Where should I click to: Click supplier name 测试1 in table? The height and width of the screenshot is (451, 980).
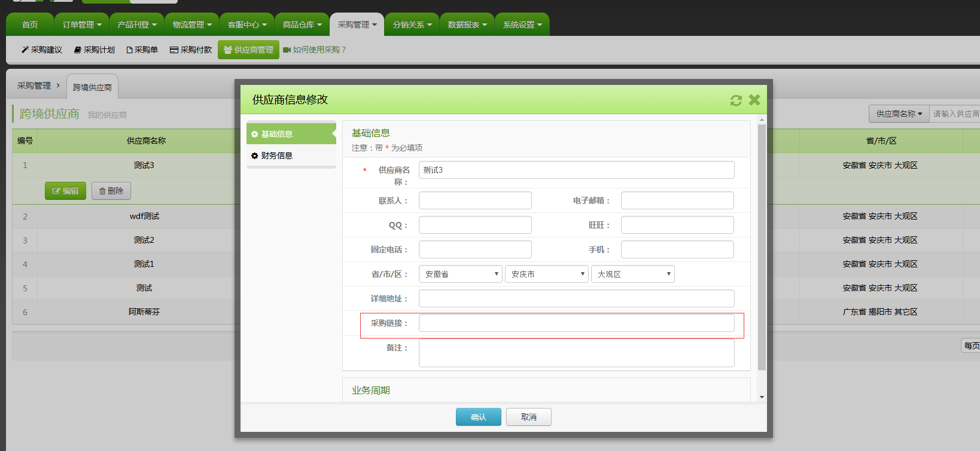144,264
